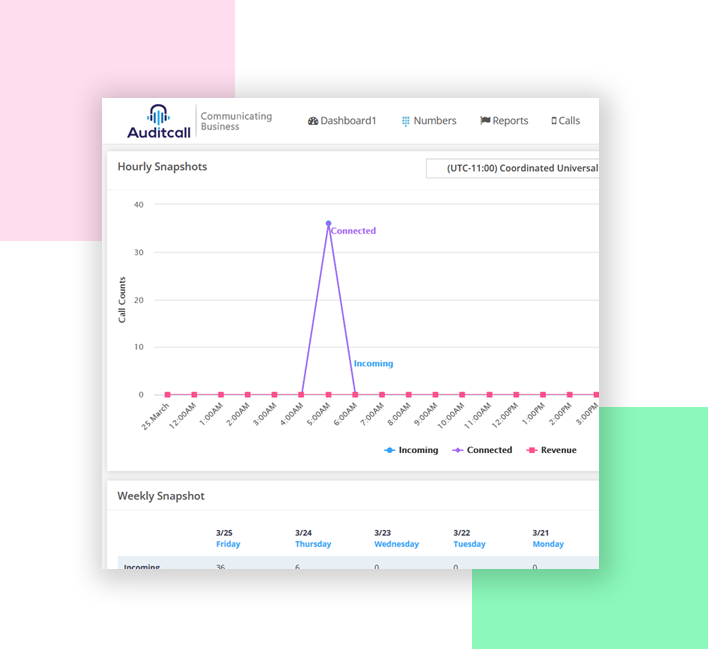
Task: Click the Communicating Business tagline
Action: point(236,121)
